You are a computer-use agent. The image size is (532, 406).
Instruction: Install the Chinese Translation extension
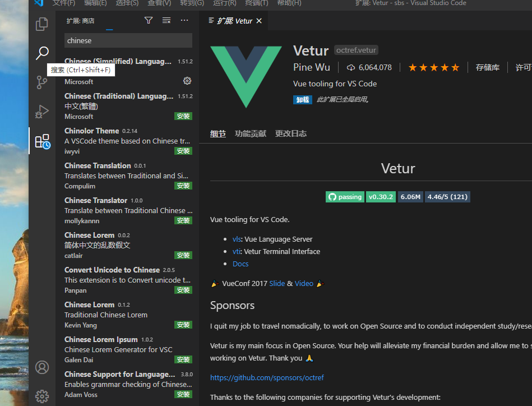[x=183, y=186]
